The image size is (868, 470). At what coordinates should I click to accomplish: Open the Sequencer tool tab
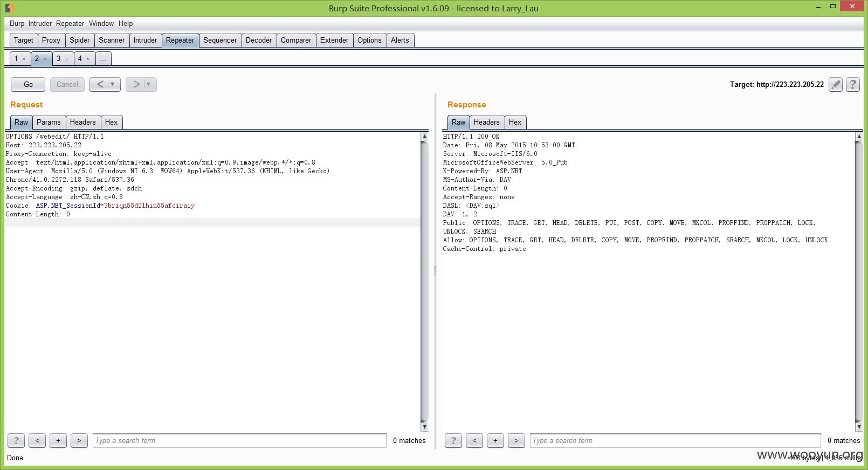(x=220, y=40)
